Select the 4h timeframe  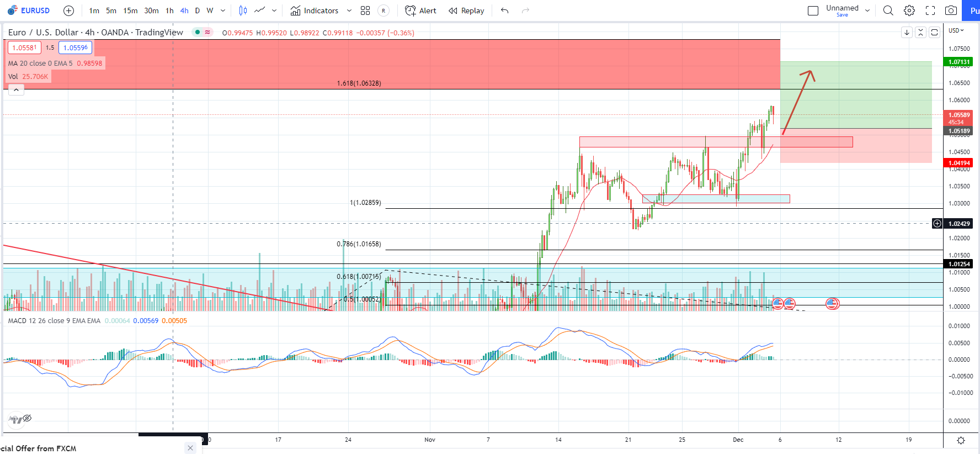click(x=184, y=10)
